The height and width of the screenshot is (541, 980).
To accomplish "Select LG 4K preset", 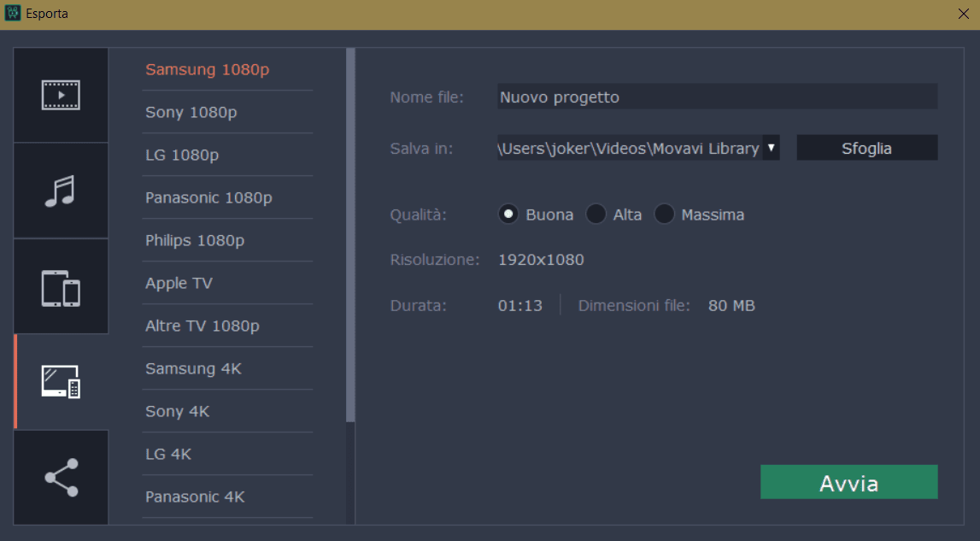I will click(168, 455).
